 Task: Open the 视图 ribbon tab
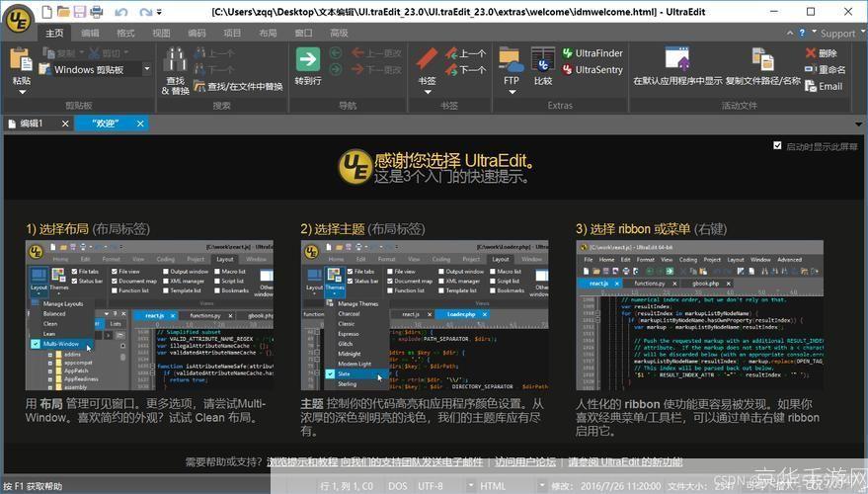(161, 33)
